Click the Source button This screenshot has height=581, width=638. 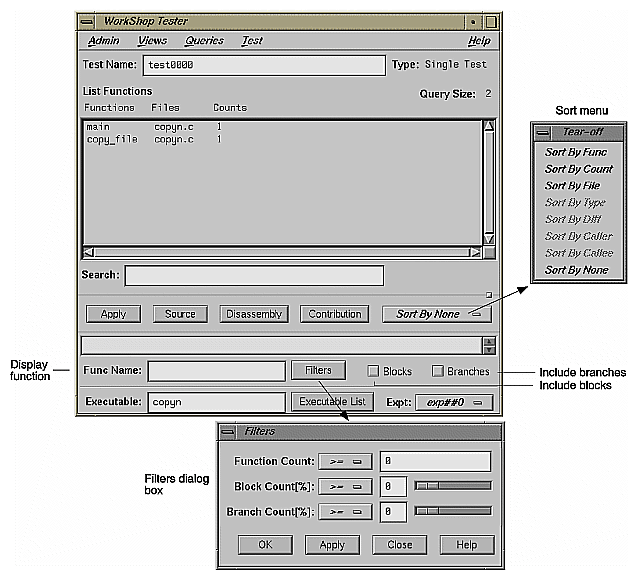point(180,314)
